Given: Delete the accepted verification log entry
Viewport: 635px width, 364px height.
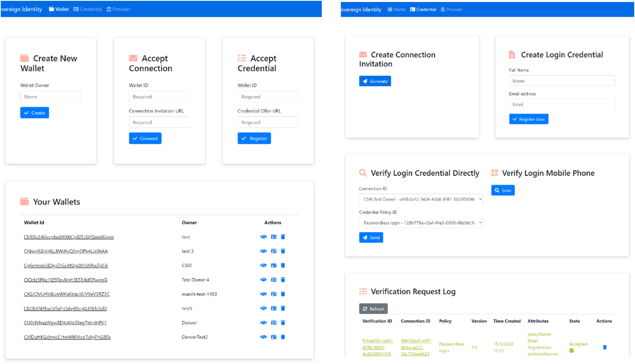Looking at the screenshot, I should coord(605,347).
